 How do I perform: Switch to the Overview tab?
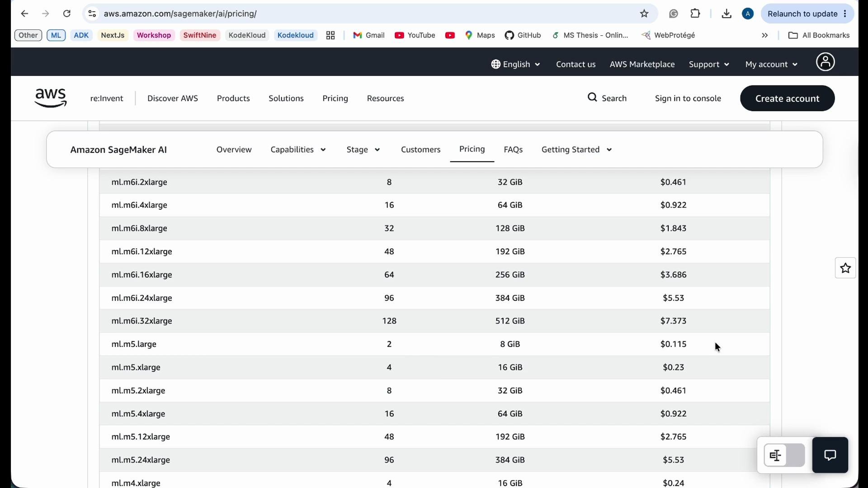pos(234,150)
